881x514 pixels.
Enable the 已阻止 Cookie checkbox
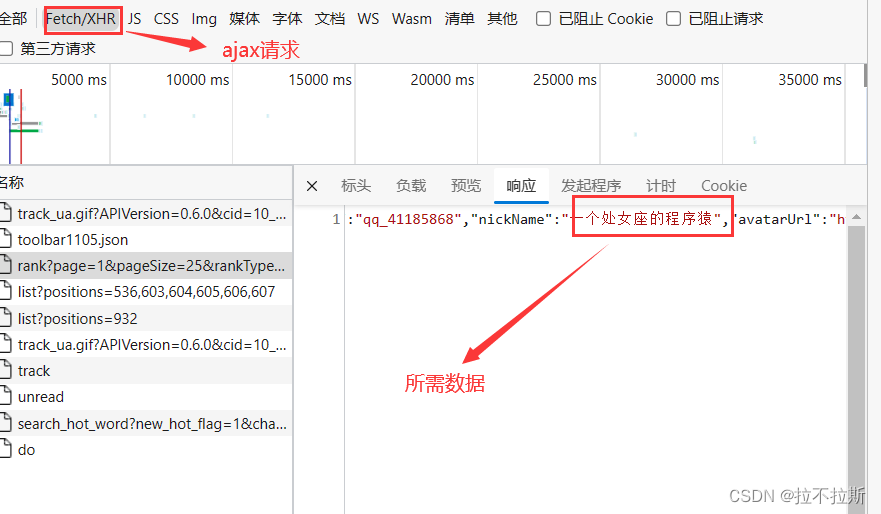(x=543, y=19)
